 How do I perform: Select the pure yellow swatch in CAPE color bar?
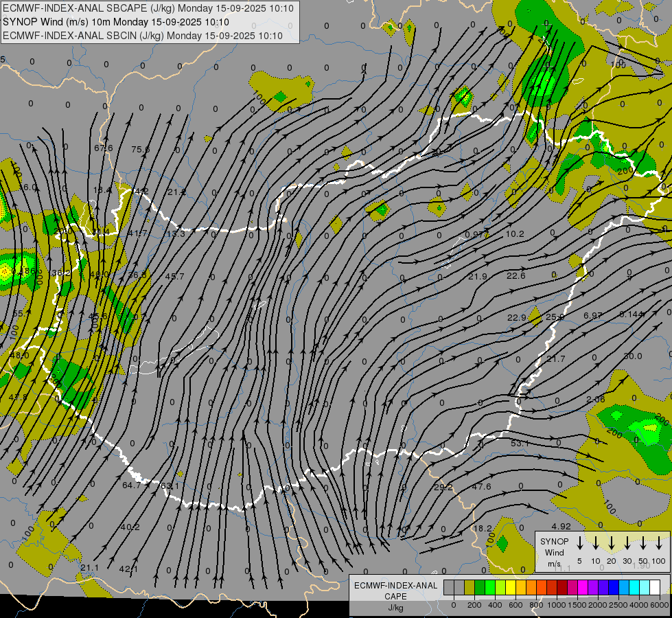[x=511, y=588]
